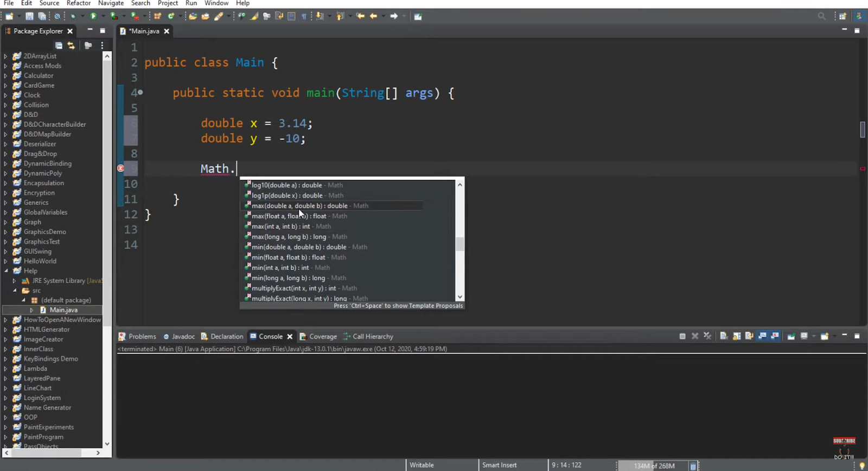Expand the Main.java tree node
The height and width of the screenshot is (471, 868).
pyautogui.click(x=31, y=310)
